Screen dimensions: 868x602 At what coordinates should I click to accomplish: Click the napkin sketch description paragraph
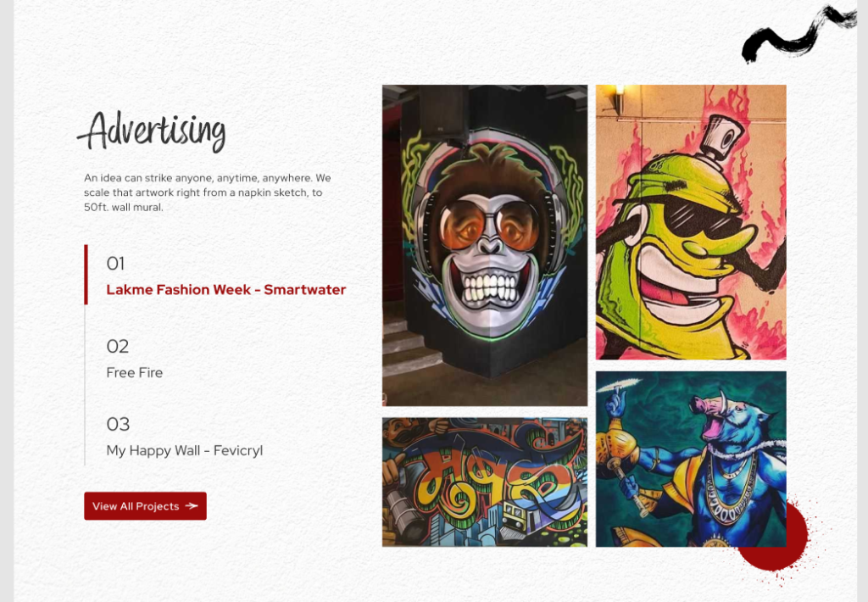[x=208, y=192]
